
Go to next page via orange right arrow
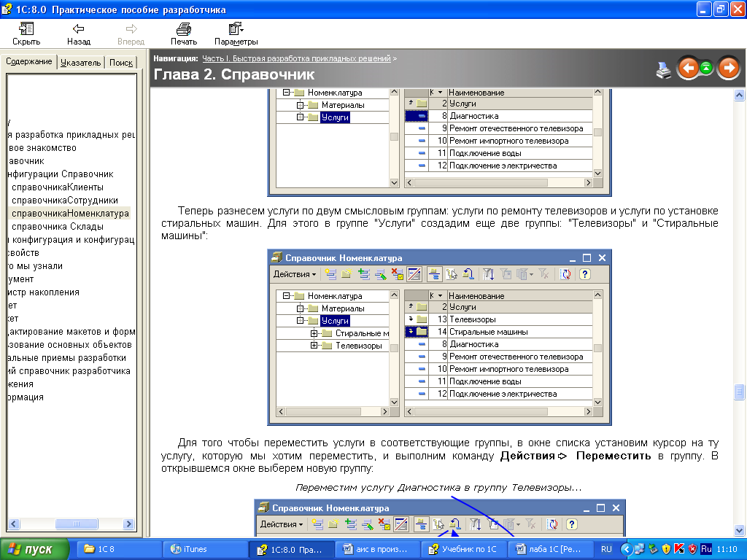[728, 69]
